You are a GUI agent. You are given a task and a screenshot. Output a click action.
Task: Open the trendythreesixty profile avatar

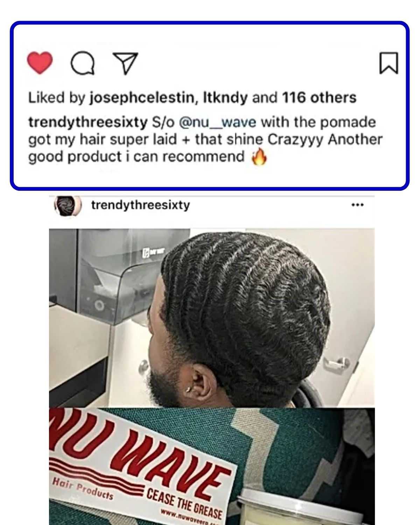tap(68, 206)
